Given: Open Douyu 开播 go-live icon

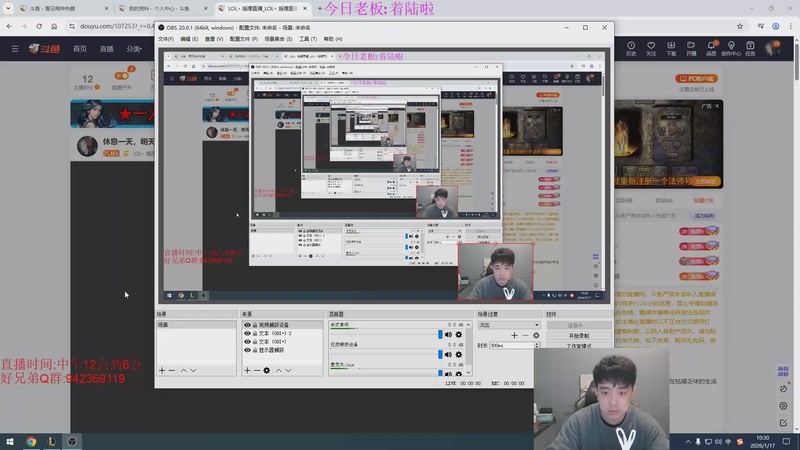Looking at the screenshot, I should [x=691, y=48].
